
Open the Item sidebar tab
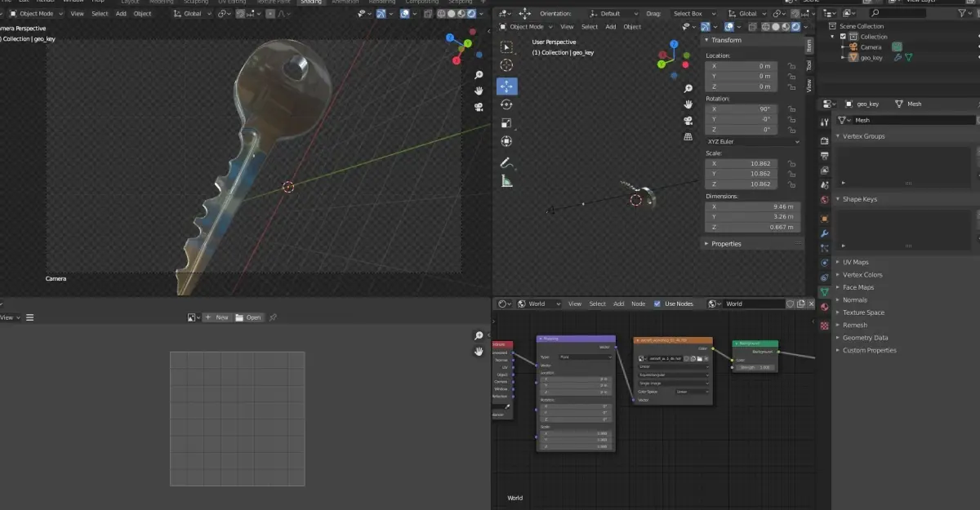(x=809, y=46)
